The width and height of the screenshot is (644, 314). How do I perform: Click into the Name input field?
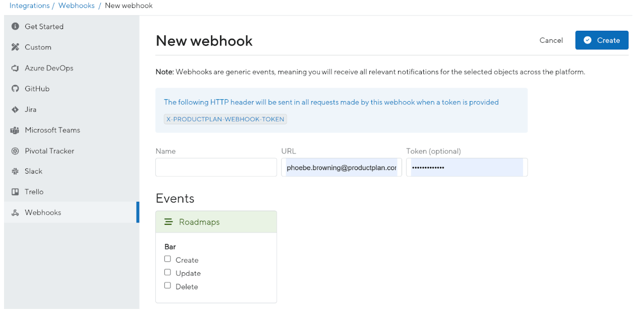coord(216,167)
